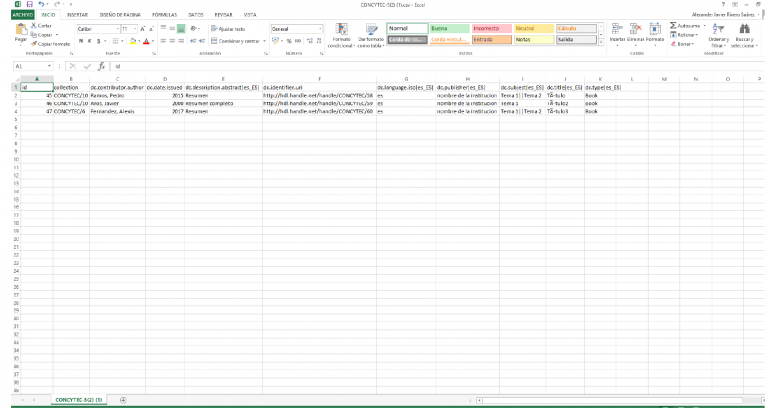Open Formato condicional
Image resolution: width=768 pixels, height=408 pixels.
pyautogui.click(x=340, y=32)
